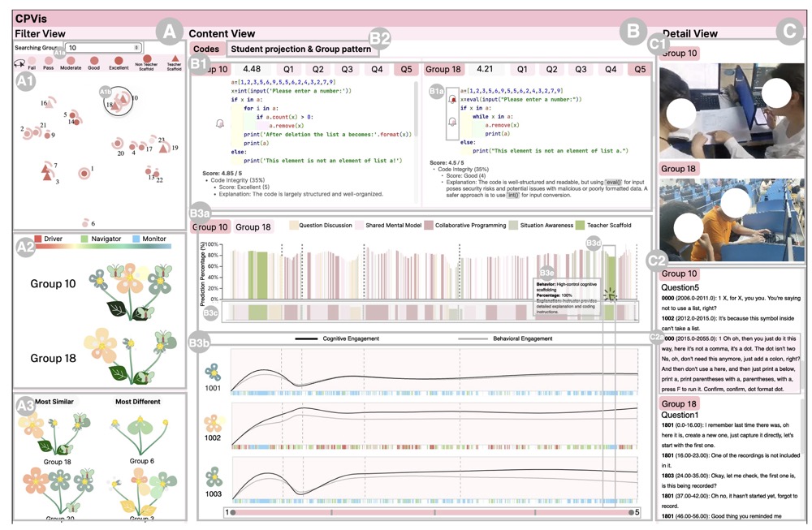Click the Situation Awareness legend swatch

(x=513, y=226)
